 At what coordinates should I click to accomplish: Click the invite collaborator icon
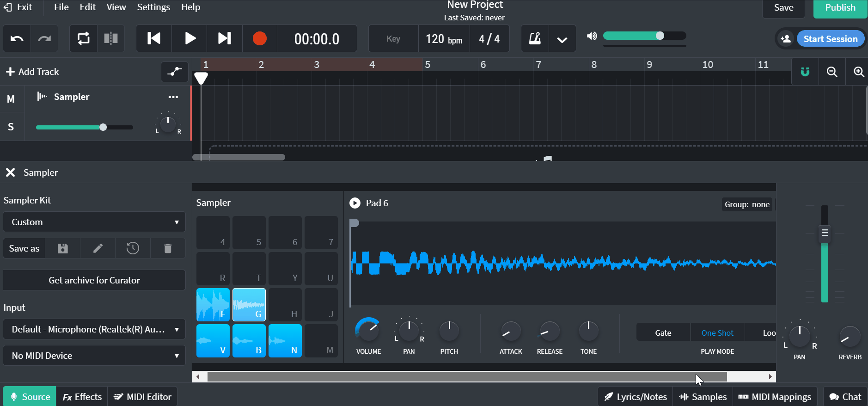point(786,39)
